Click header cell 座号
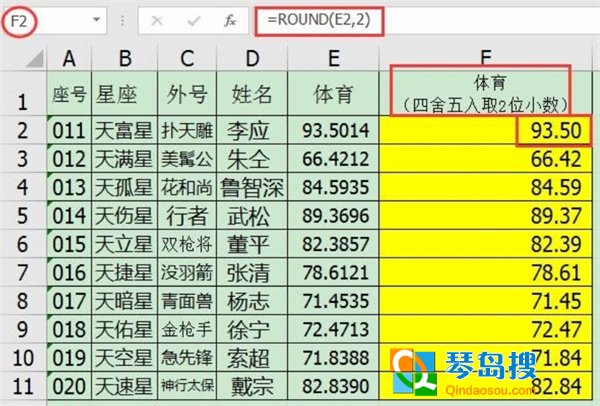 (x=69, y=93)
